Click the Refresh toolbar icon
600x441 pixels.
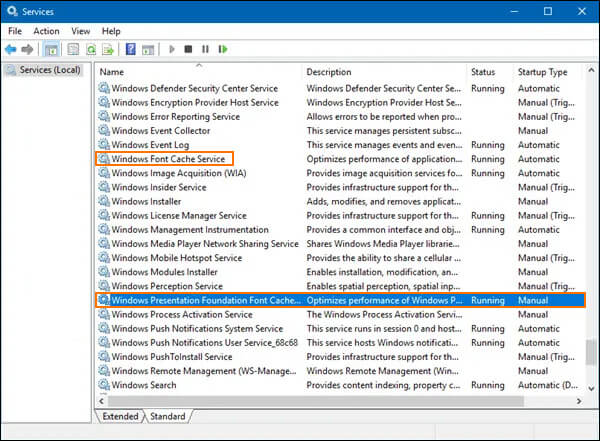91,49
